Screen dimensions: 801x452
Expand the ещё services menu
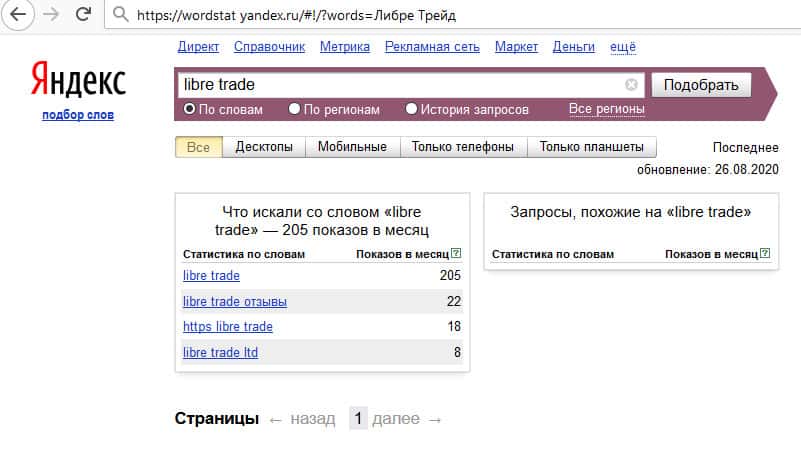point(623,47)
